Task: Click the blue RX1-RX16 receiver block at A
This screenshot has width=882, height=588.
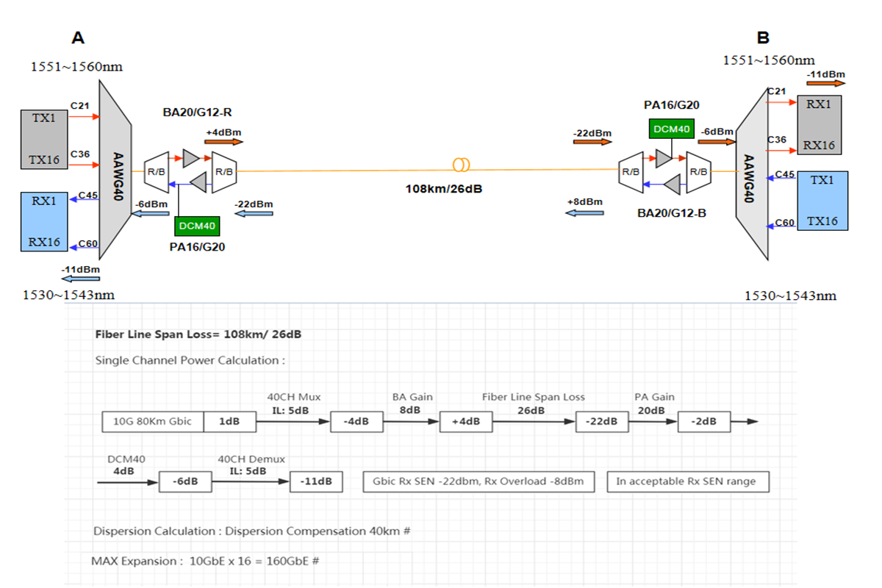Action: tap(44, 220)
